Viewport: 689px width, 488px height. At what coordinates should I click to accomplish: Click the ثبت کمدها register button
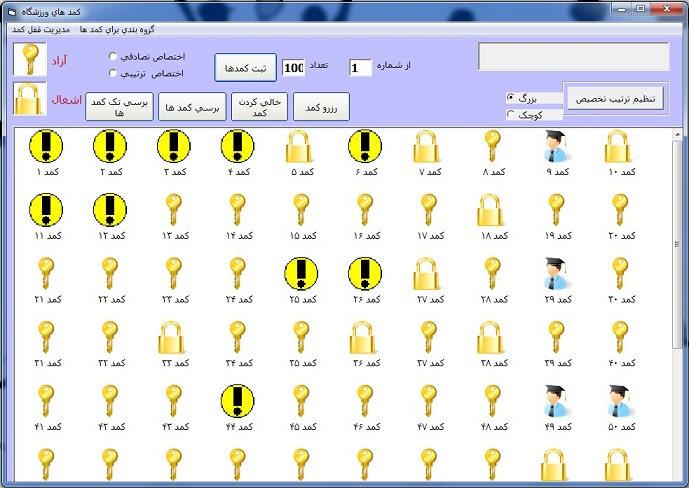click(246, 68)
